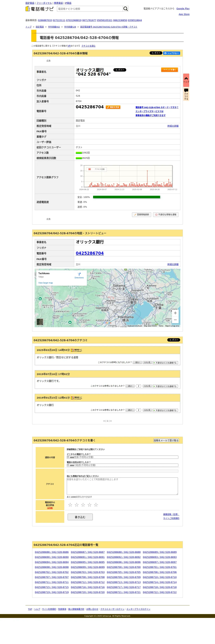Image resolution: width=215 pixels, height=644 pixels.
Task: Open サイトご利用規約 link near the submit button
Action: [171, 518]
